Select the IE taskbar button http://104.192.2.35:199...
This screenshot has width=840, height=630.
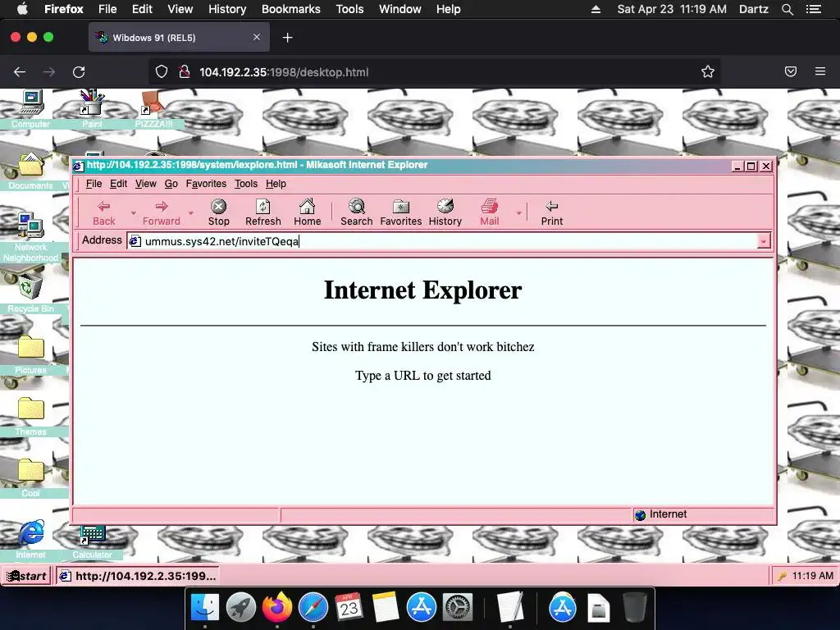[138, 576]
